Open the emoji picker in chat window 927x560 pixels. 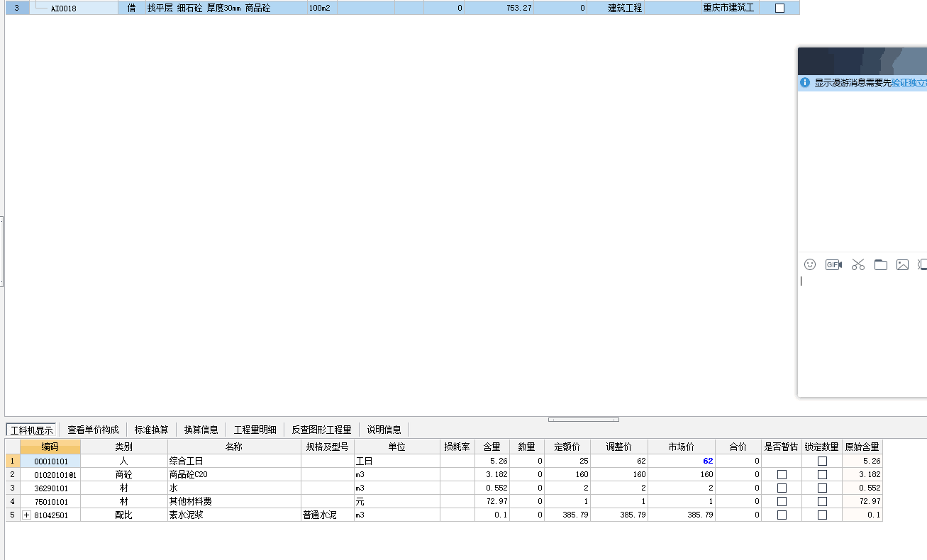(x=810, y=264)
